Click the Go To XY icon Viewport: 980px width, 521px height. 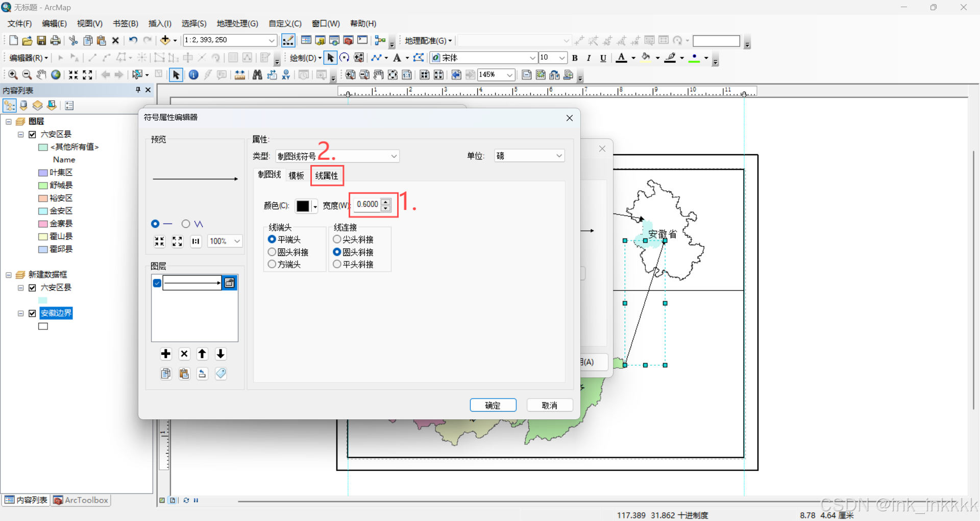[286, 75]
